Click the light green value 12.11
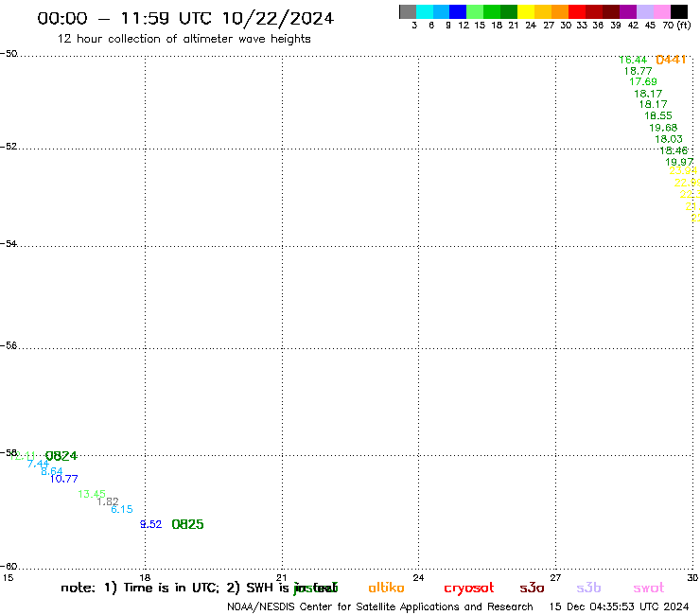This screenshot has height=615, width=700. click(23, 456)
